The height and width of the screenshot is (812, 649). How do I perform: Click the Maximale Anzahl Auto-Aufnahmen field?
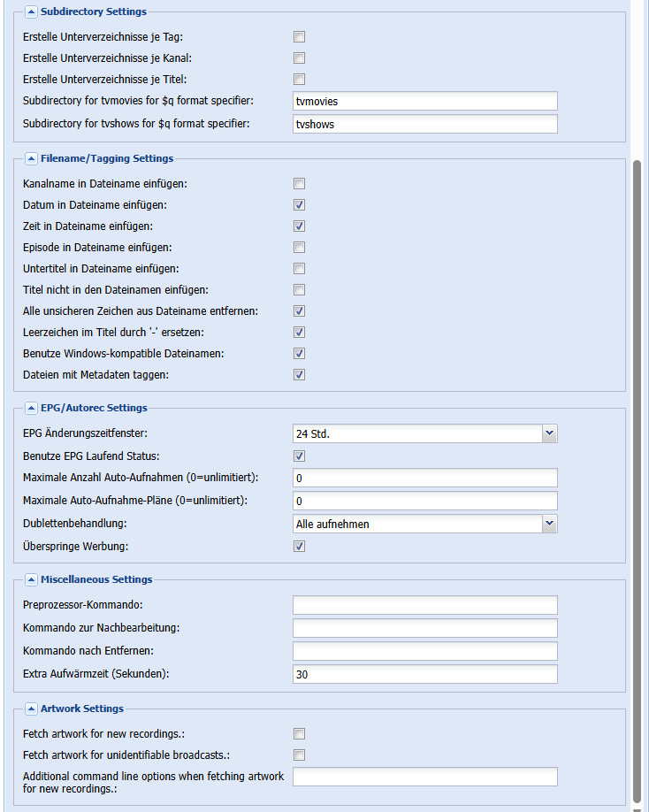(424, 479)
